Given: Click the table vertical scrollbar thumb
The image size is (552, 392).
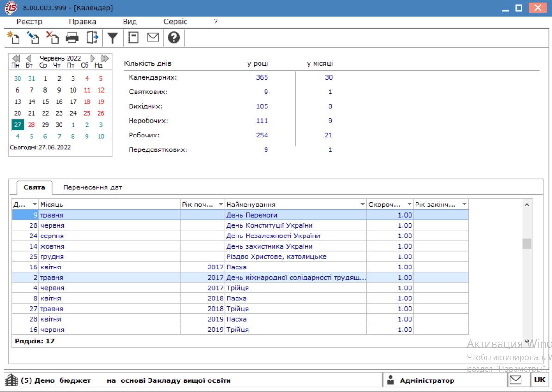Looking at the screenshot, I should tap(527, 243).
